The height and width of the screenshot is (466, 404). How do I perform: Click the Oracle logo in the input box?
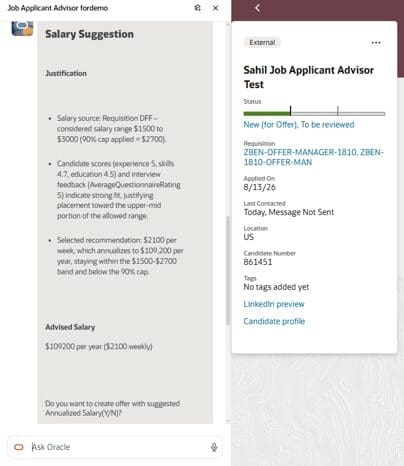pos(19,447)
